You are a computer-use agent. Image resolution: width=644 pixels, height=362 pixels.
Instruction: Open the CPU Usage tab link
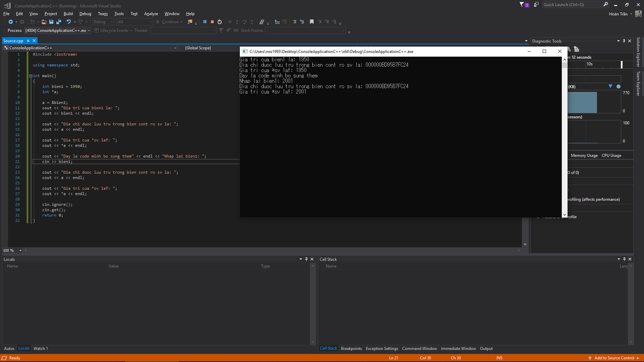tap(611, 156)
